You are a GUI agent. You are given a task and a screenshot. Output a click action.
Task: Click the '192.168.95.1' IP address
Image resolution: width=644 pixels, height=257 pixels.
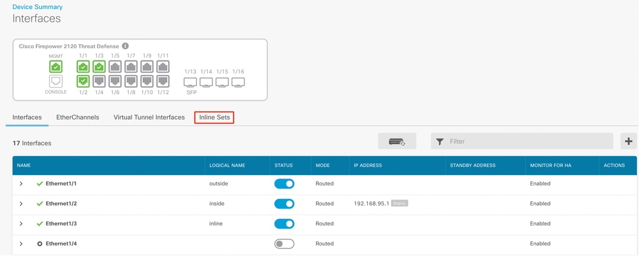(x=371, y=204)
